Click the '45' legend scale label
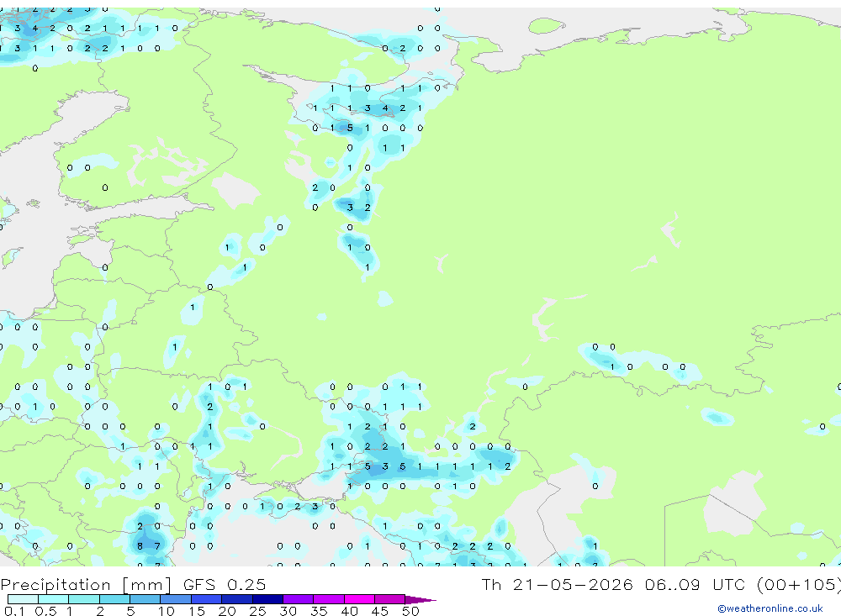841x616 pixels. 380,611
